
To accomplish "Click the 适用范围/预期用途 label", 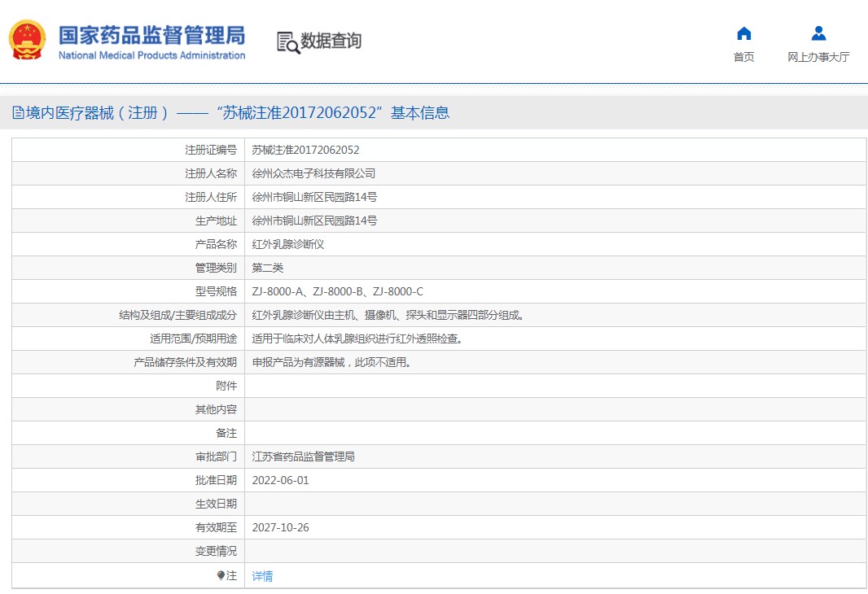I will point(193,338).
